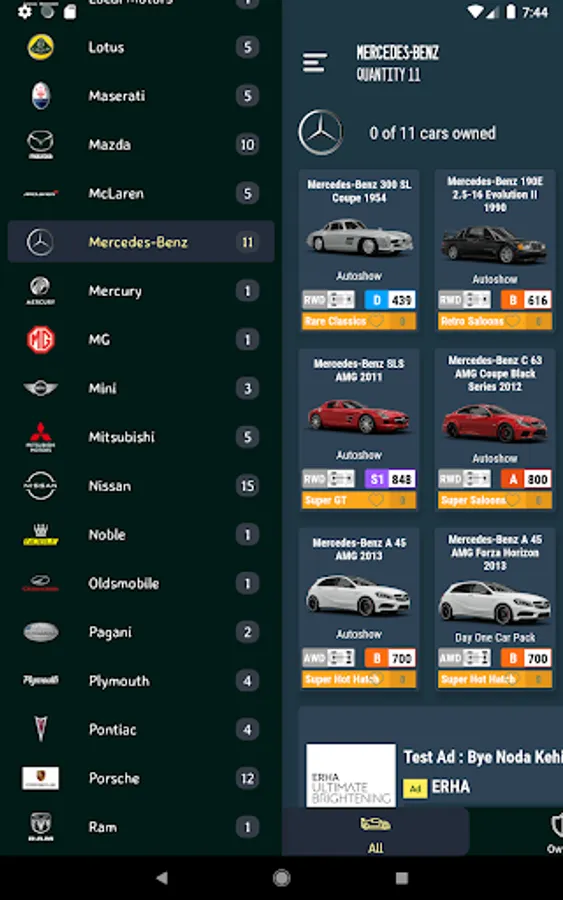Pick the MG red octagon logo

point(40,339)
